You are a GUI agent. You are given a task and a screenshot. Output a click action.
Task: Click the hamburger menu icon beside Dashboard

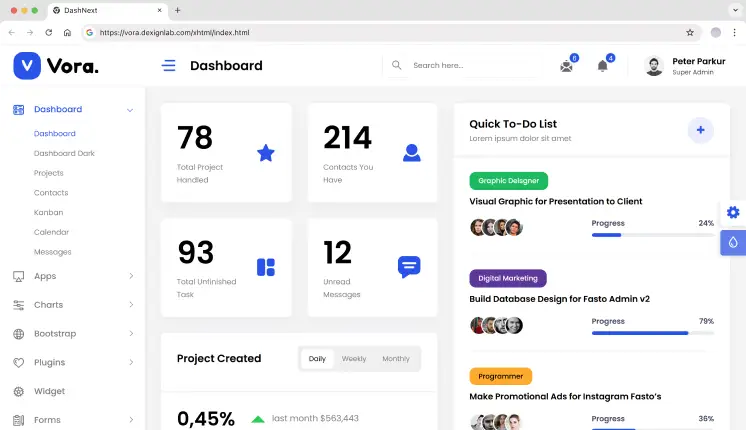point(169,65)
